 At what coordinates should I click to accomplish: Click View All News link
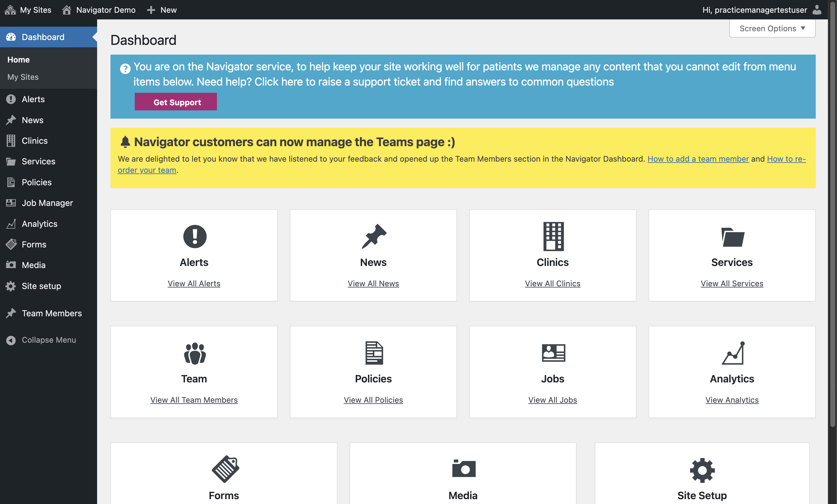coord(373,284)
